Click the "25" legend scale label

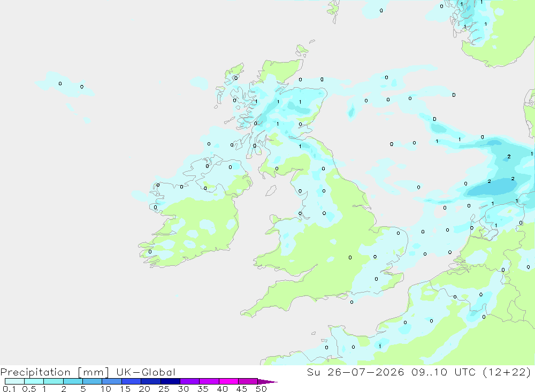click(164, 389)
